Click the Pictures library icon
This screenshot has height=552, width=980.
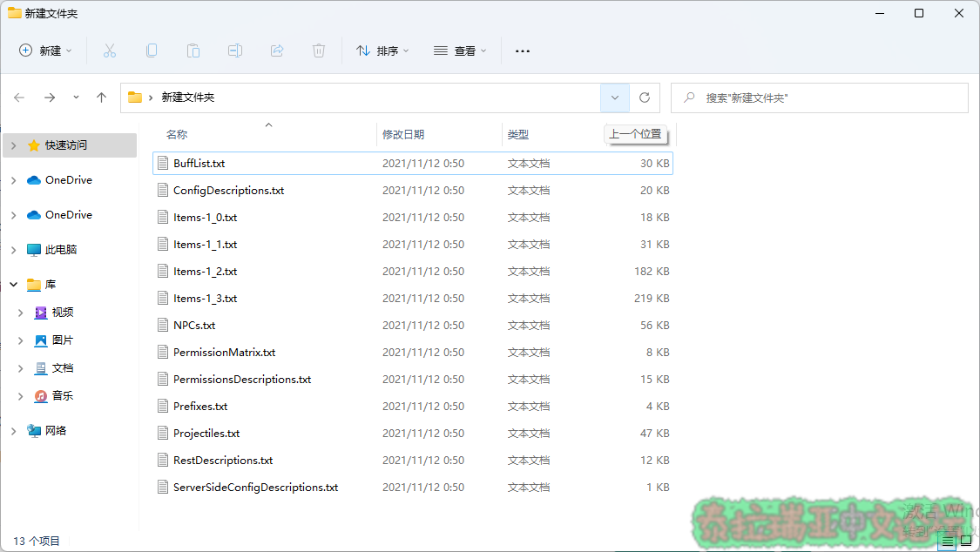(41, 340)
